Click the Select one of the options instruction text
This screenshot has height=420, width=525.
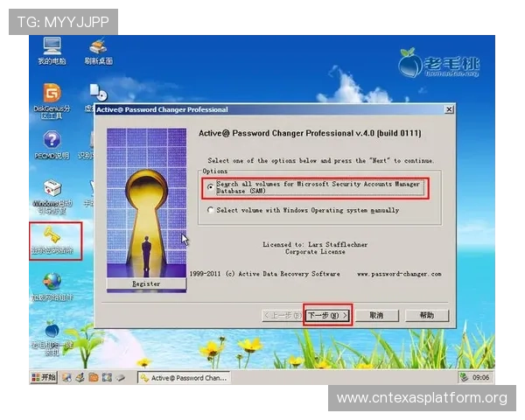click(321, 161)
